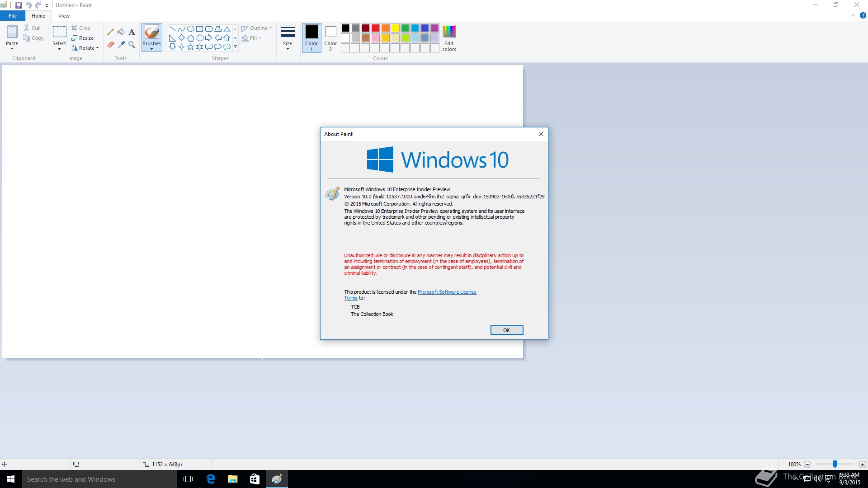Click the Paste clipboard icon
This screenshot has width=868, height=488.
[x=12, y=32]
